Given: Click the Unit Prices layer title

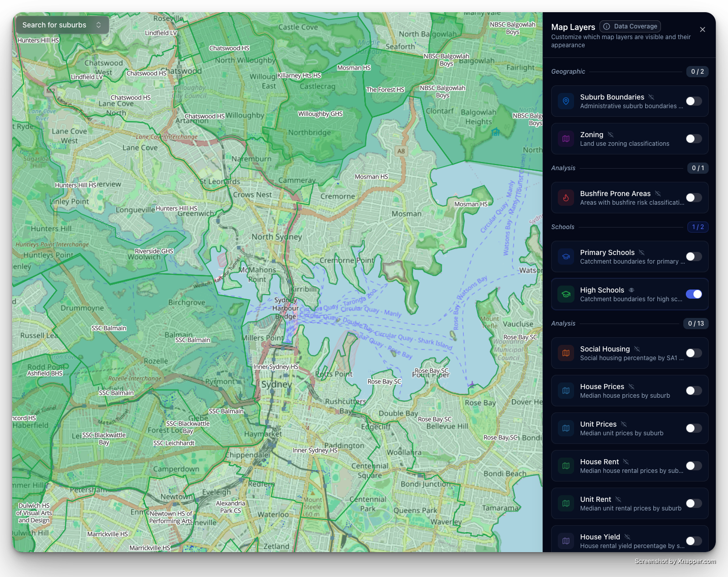Looking at the screenshot, I should (598, 424).
